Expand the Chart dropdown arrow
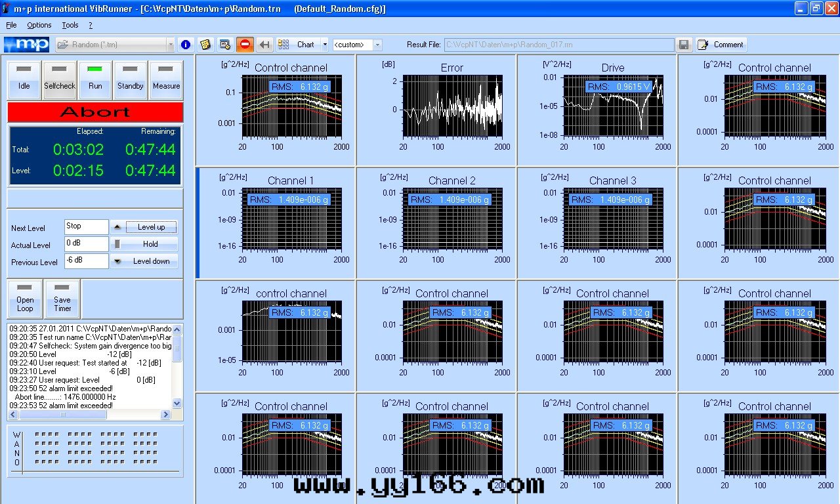840x504 pixels. pos(325,45)
